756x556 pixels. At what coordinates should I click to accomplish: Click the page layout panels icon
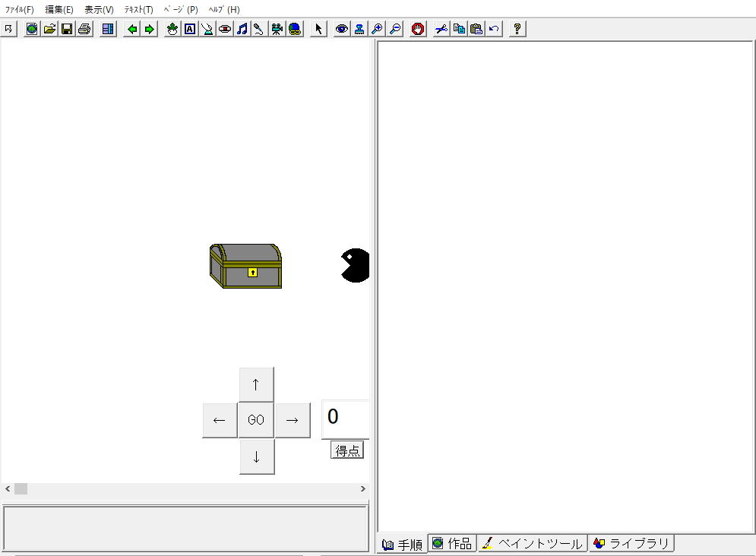(x=108, y=29)
